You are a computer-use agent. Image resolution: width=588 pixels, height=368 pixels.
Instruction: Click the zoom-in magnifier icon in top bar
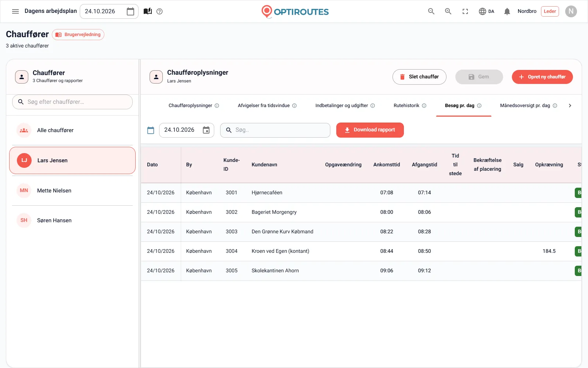tap(448, 11)
